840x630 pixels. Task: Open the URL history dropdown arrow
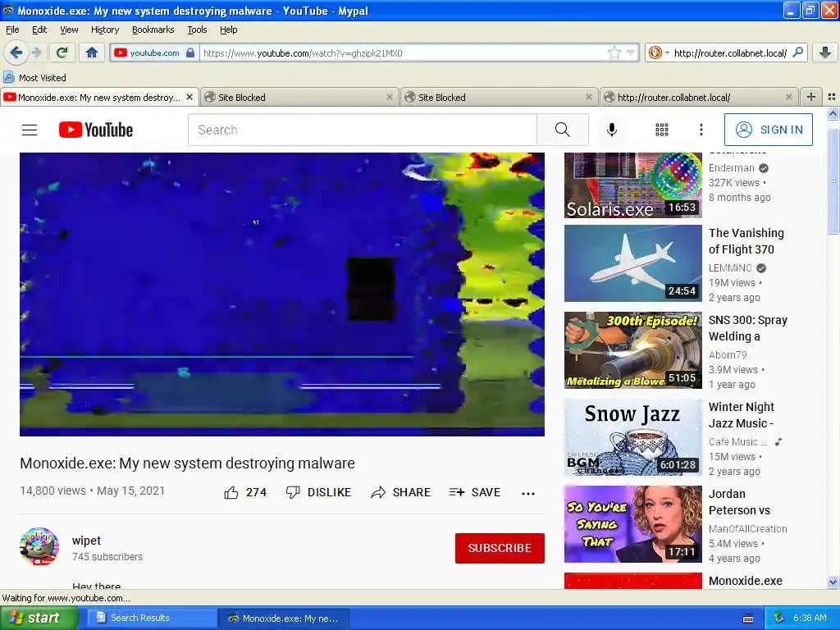(630, 52)
